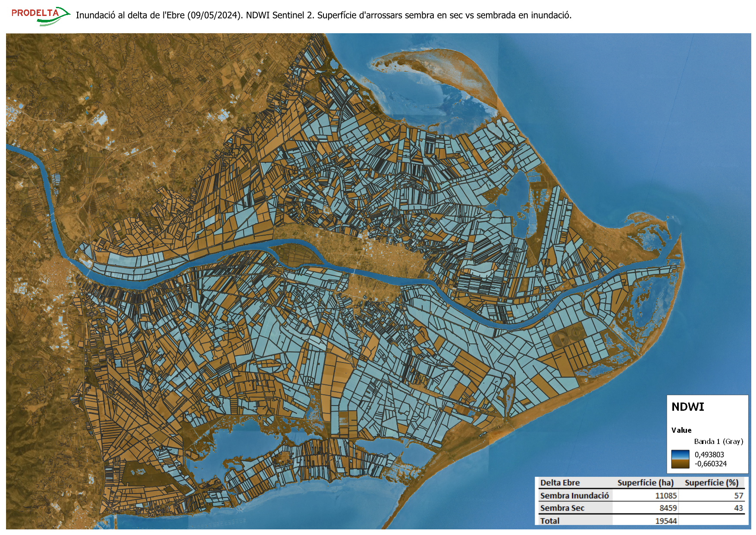Click the PRODELTA logo
The height and width of the screenshot is (535, 756).
pos(40,15)
